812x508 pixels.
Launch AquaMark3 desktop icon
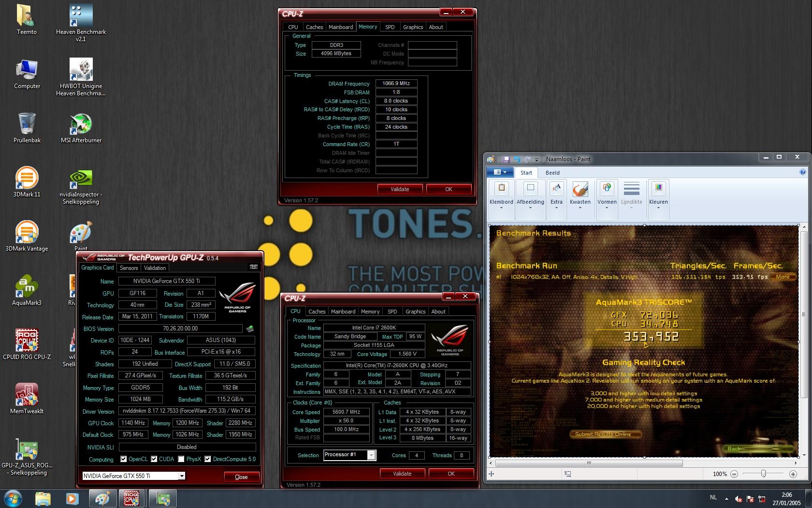pyautogui.click(x=27, y=290)
